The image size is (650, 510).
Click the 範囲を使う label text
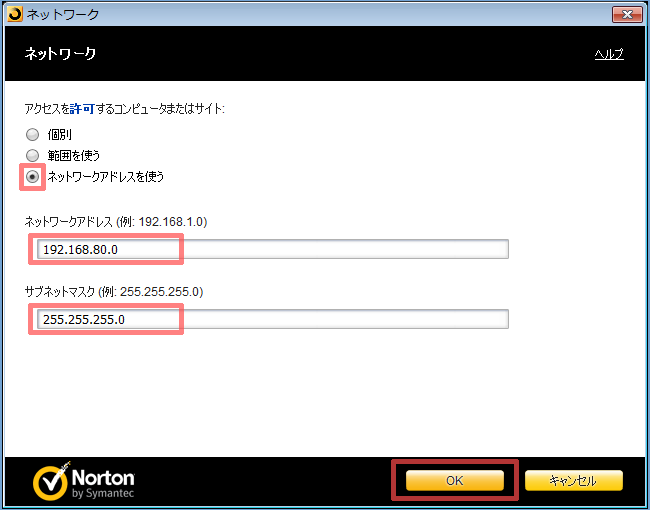pyautogui.click(x=74, y=155)
